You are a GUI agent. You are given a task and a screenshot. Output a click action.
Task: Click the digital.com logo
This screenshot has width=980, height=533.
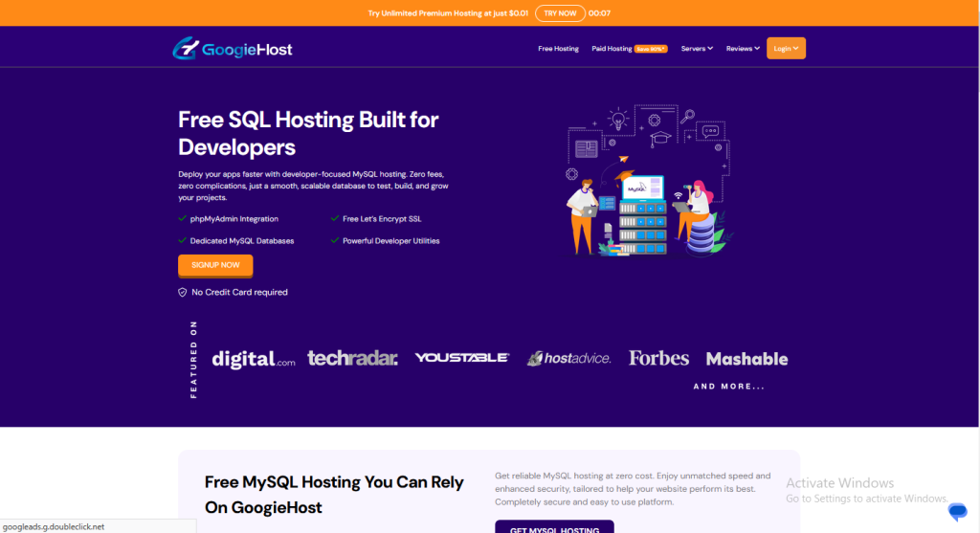254,360
